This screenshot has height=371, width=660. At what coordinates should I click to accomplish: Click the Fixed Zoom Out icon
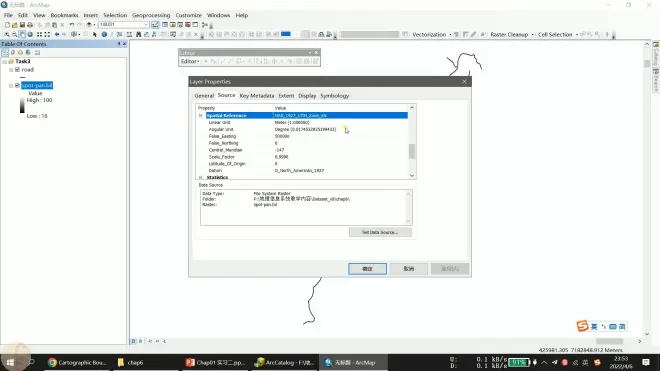click(x=47, y=35)
